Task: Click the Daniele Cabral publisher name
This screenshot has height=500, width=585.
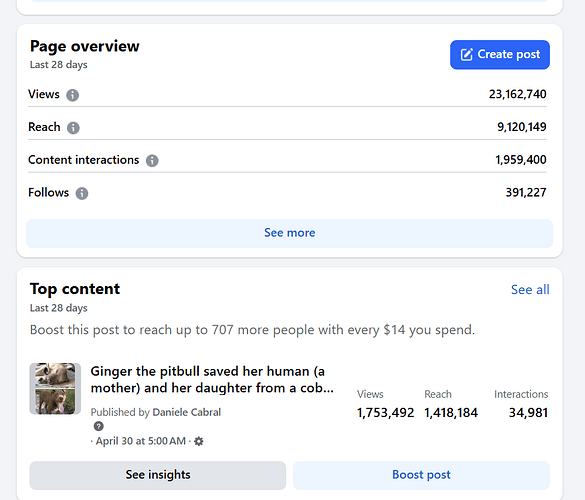Action: (187, 412)
